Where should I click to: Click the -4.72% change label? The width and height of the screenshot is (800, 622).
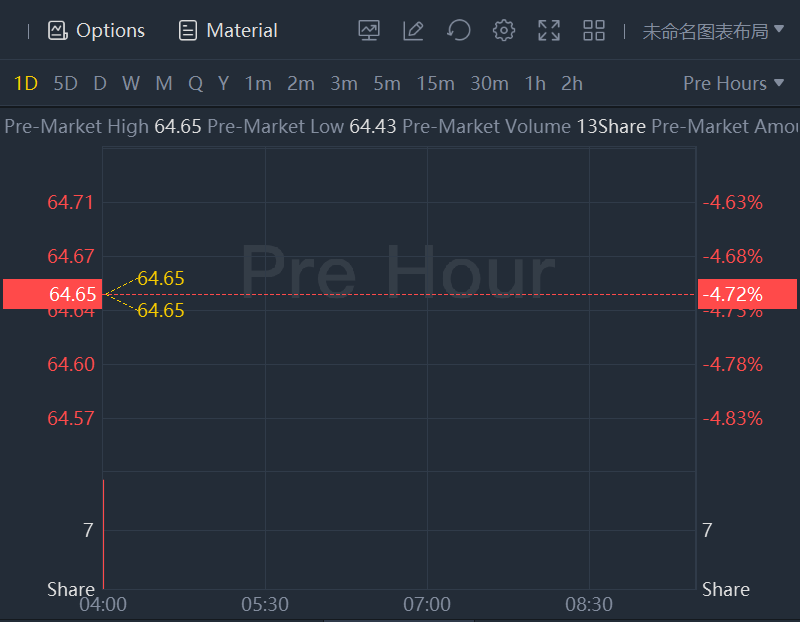click(746, 294)
